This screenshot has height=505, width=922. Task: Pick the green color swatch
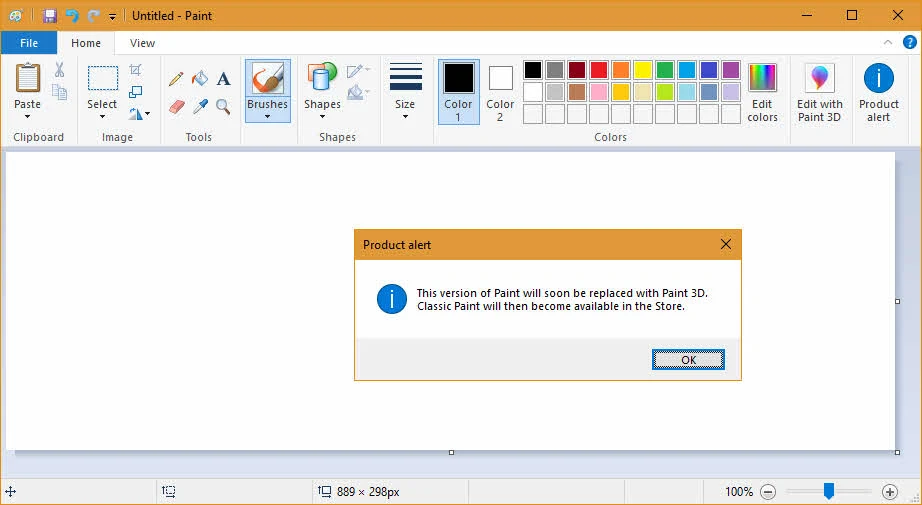pos(665,70)
